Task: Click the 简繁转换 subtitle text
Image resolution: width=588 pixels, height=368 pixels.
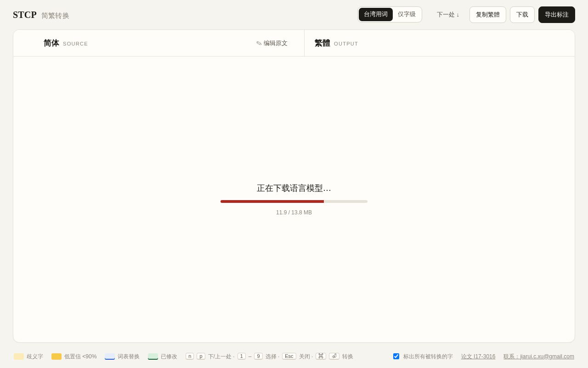Action: [55, 16]
